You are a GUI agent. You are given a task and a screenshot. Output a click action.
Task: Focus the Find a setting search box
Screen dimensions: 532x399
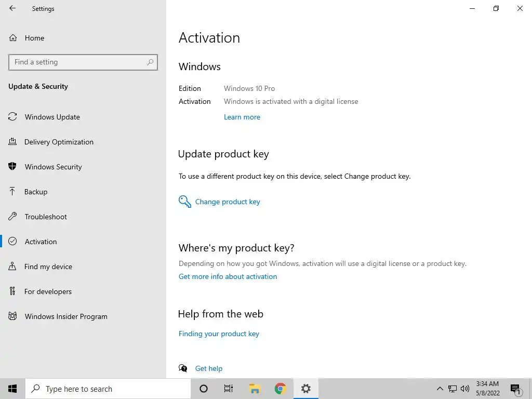[83, 62]
